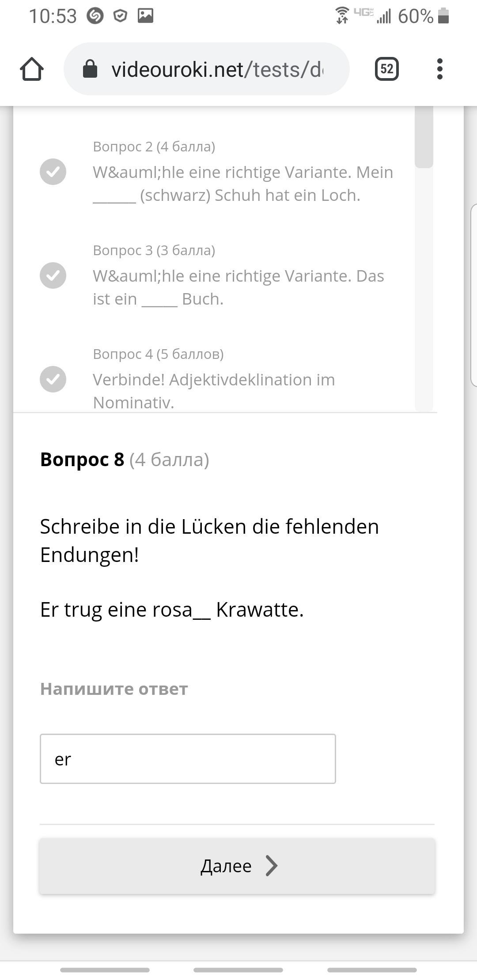
Task: Click the checkmark beside Вопрос 4
Action: (x=53, y=379)
